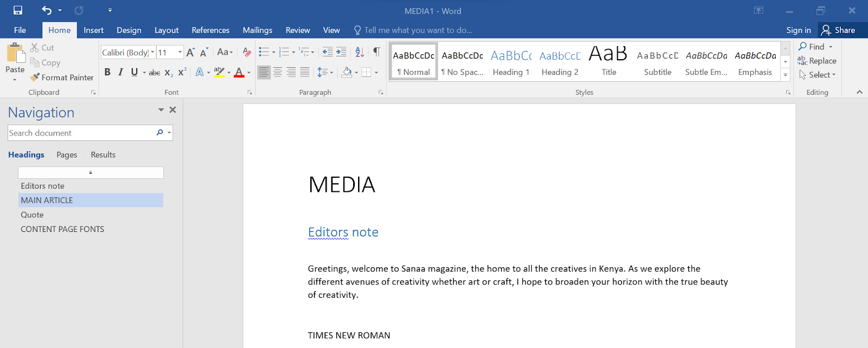Image resolution: width=868 pixels, height=348 pixels.
Task: Click the Redo icon in the title bar
Action: [x=79, y=10]
